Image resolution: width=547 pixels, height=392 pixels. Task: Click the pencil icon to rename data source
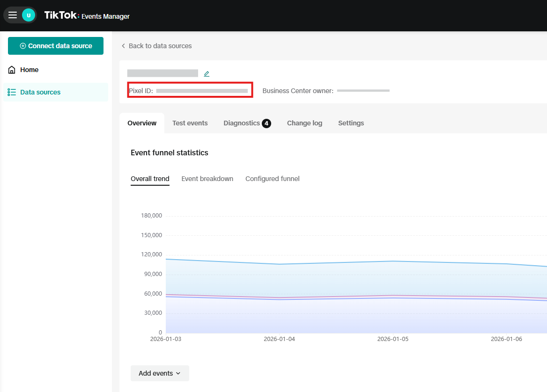(207, 73)
